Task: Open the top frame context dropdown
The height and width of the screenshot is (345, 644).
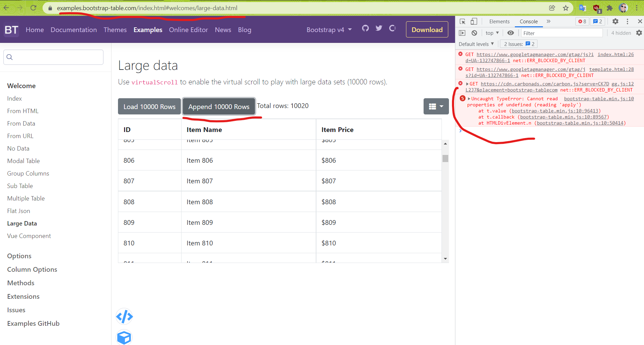Action: pos(492,33)
